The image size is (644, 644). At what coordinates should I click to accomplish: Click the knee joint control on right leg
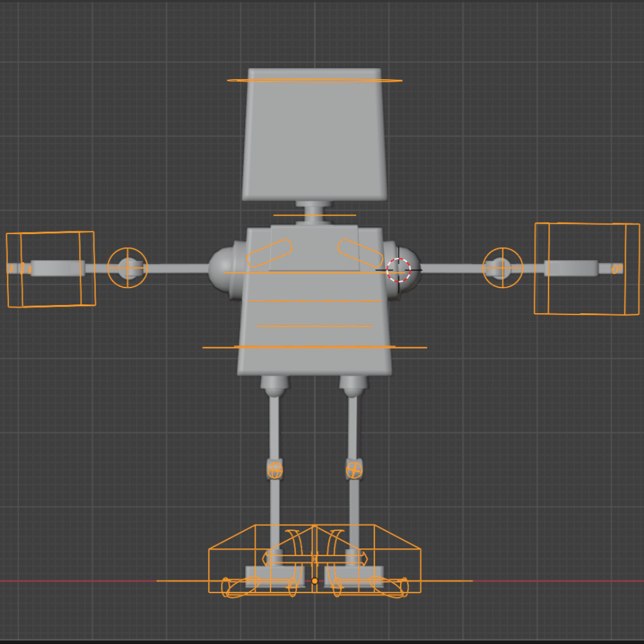click(x=354, y=469)
